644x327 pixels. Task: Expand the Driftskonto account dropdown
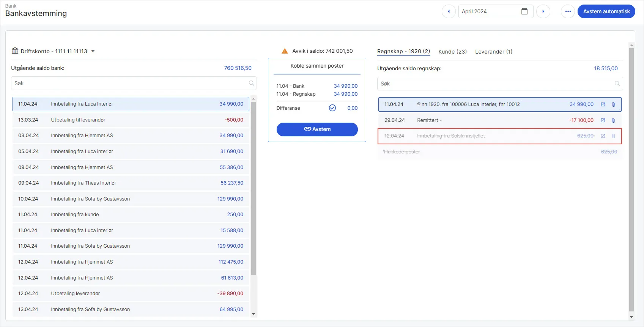(x=93, y=51)
